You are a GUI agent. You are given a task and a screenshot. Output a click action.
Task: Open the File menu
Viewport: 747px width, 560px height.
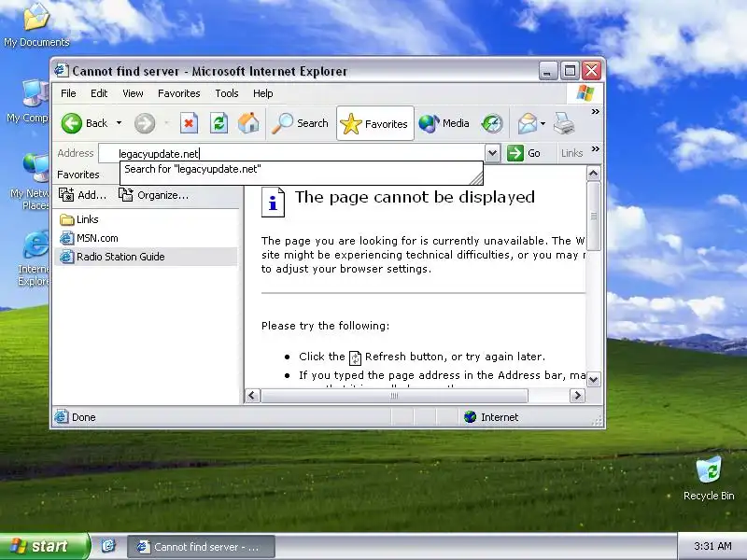68,93
